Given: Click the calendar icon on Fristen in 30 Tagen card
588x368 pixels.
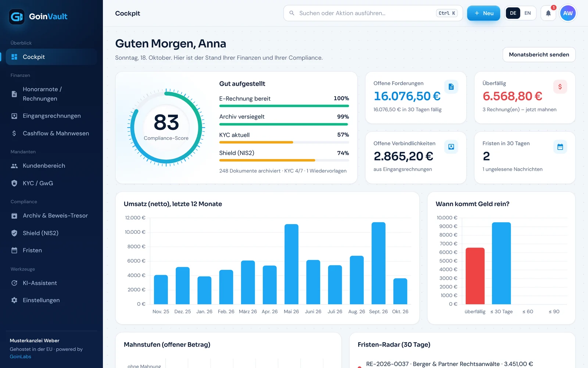Looking at the screenshot, I should coord(560,147).
